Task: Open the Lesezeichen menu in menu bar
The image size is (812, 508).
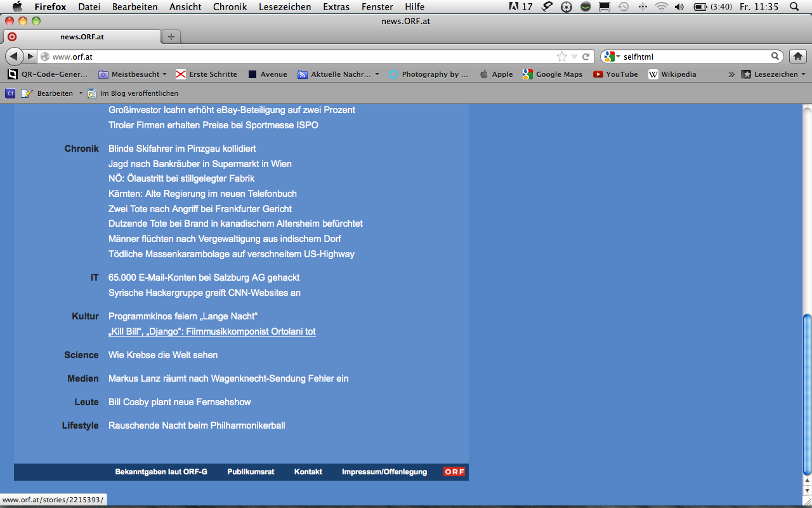Action: coord(285,7)
